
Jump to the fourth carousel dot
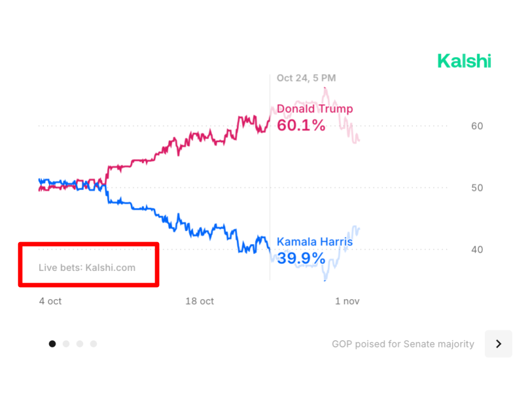(94, 344)
